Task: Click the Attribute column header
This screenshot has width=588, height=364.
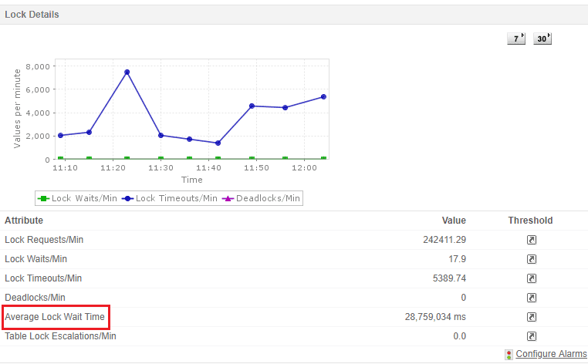Action: 24,221
